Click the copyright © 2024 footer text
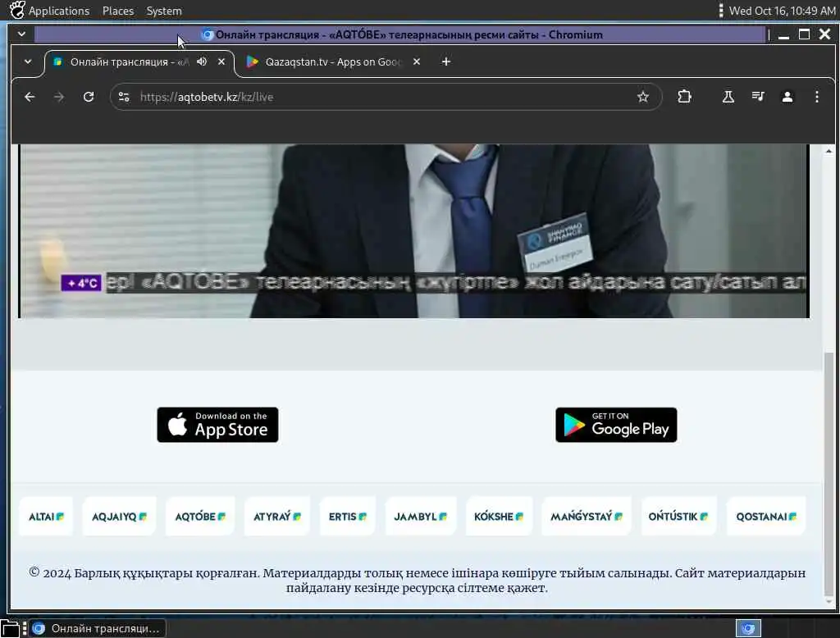The height and width of the screenshot is (638, 840). (x=417, y=580)
